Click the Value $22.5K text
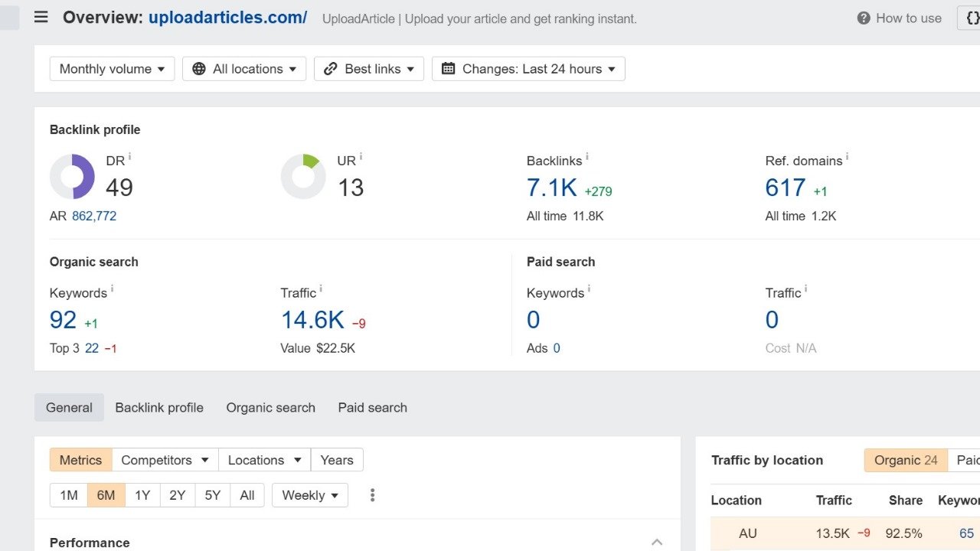This screenshot has width=980, height=551. 318,348
